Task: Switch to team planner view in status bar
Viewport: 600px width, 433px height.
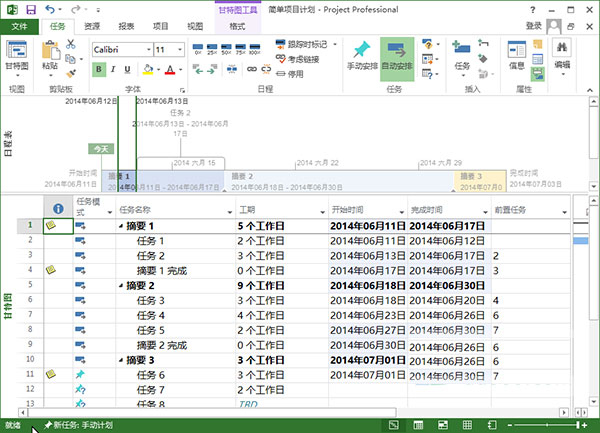Action: pyautogui.click(x=443, y=425)
